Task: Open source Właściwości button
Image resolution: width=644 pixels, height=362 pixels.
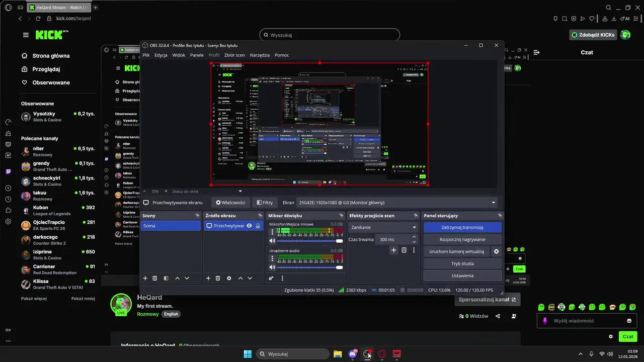Action: click(x=230, y=203)
